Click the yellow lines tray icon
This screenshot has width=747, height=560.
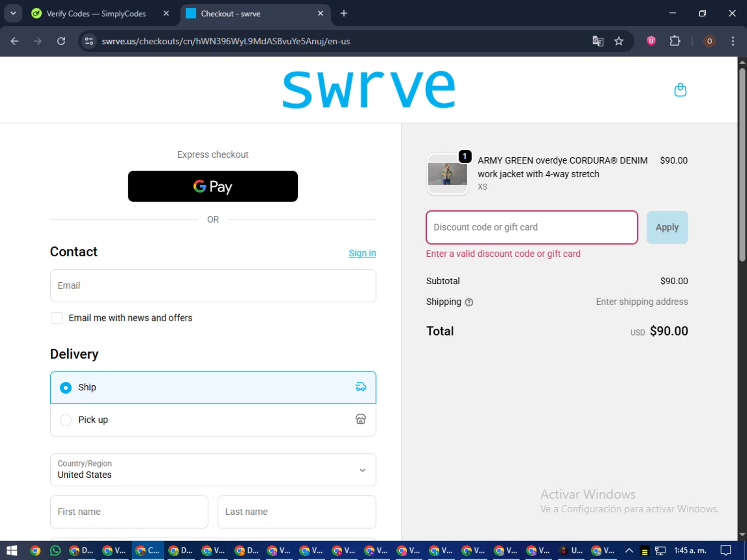coord(644,551)
